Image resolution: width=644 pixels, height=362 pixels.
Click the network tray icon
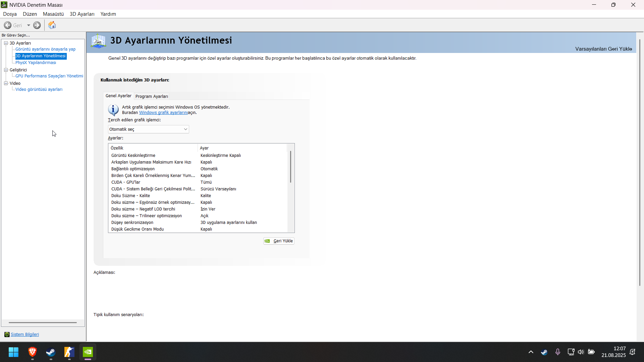tap(571, 352)
